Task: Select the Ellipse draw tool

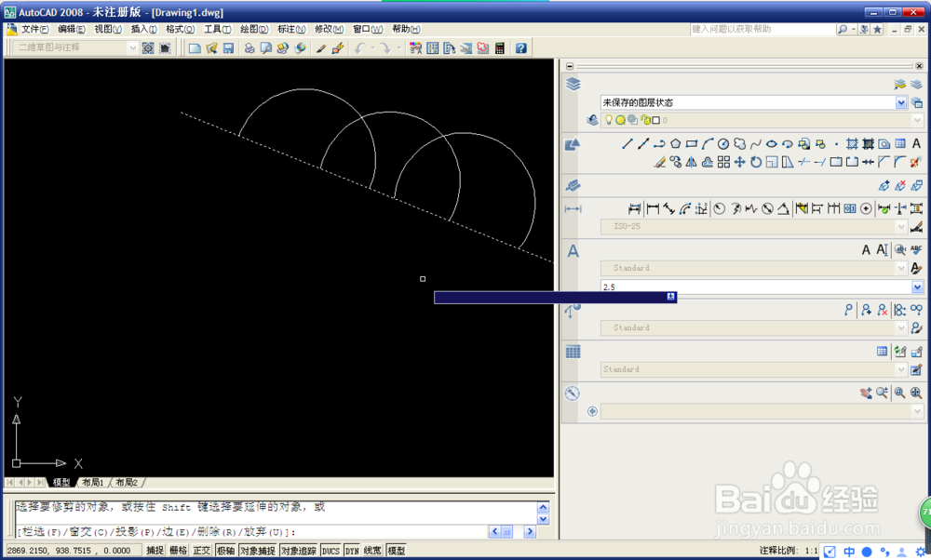Action: click(x=771, y=143)
